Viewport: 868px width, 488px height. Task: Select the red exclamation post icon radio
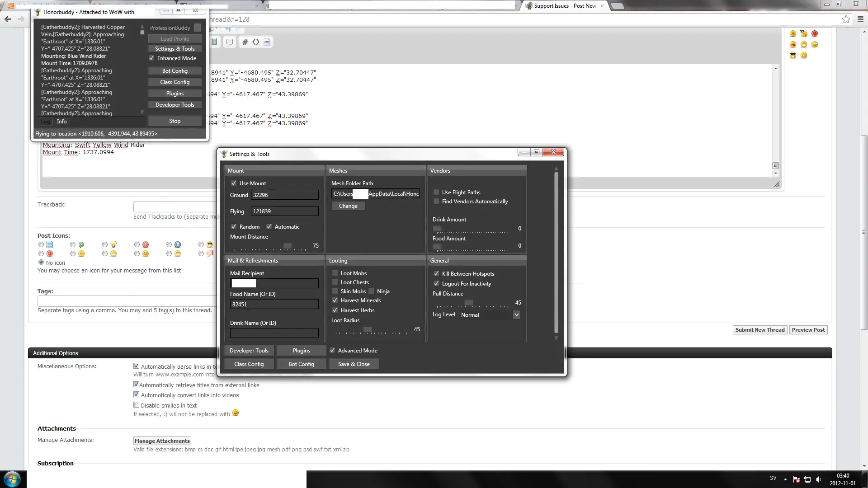[x=137, y=244]
